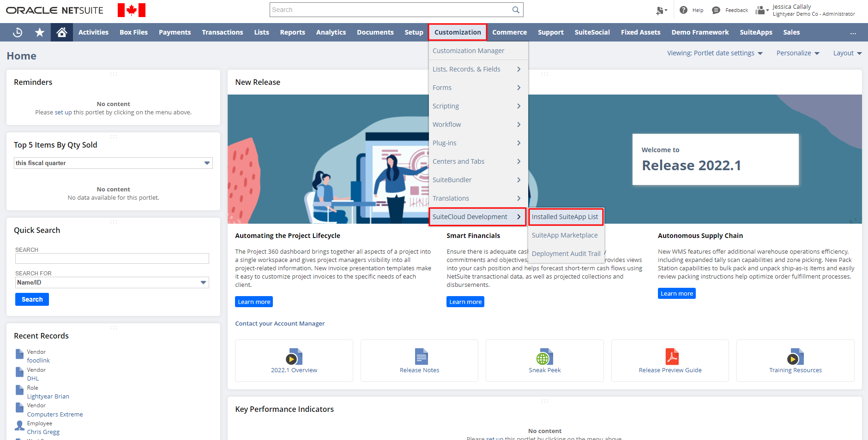Open the Transactions menu
This screenshot has width=868, height=440.
[x=223, y=32]
